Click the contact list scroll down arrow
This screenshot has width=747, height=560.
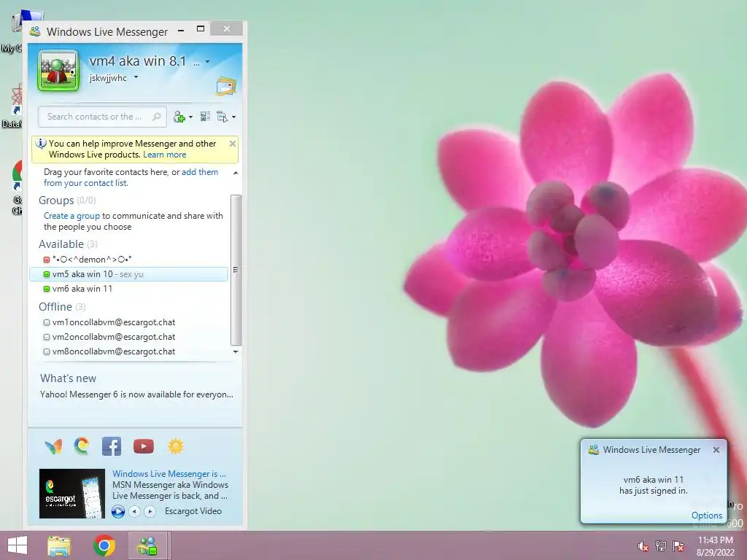pyautogui.click(x=236, y=351)
